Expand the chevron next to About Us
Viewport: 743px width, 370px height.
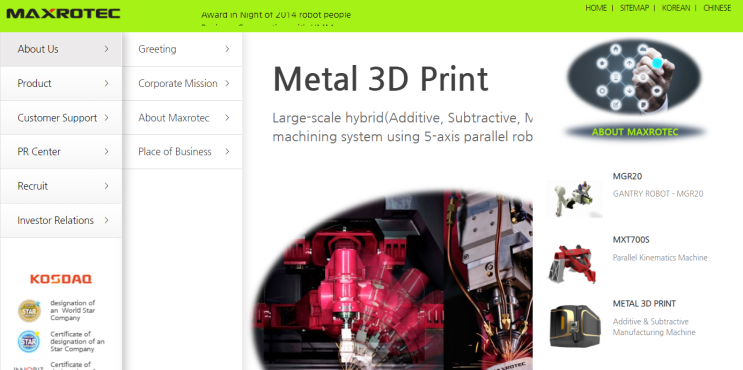pos(106,49)
